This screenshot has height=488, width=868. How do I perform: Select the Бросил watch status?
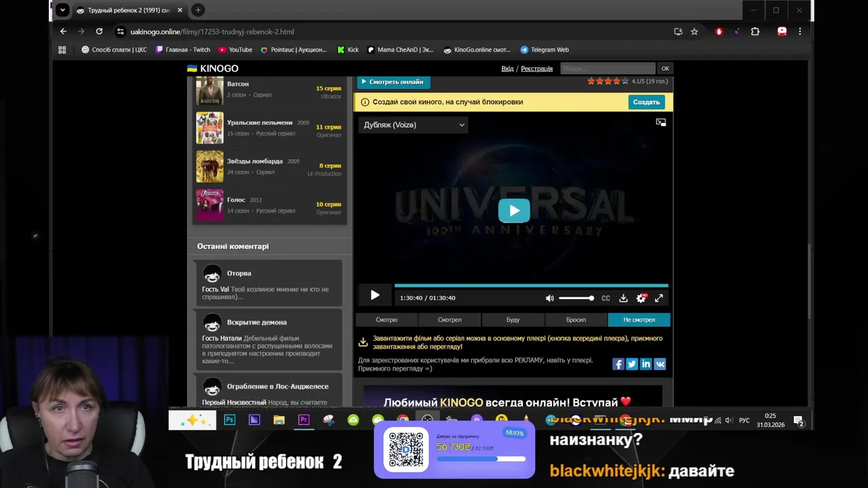point(576,320)
